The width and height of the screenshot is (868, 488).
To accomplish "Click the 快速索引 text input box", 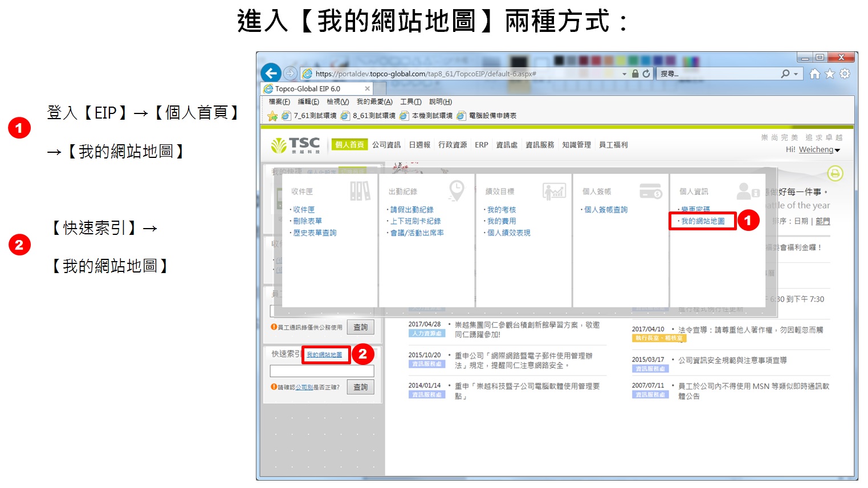I will (322, 371).
